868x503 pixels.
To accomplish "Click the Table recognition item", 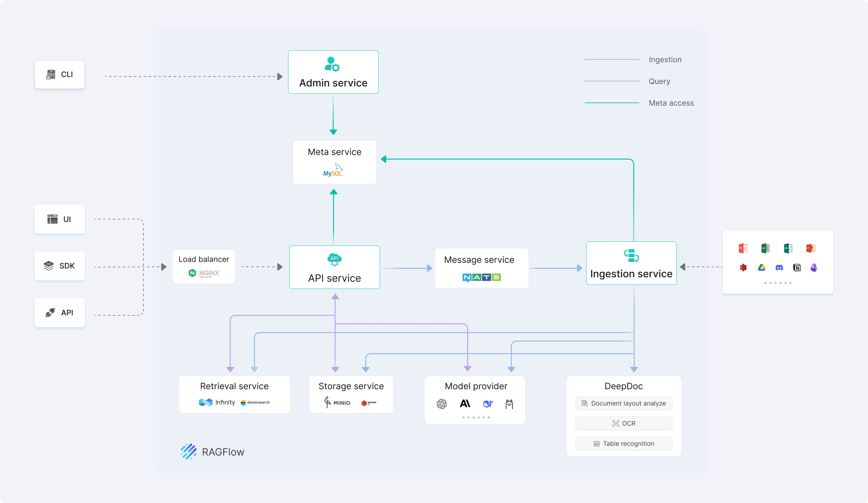I will [x=624, y=444].
